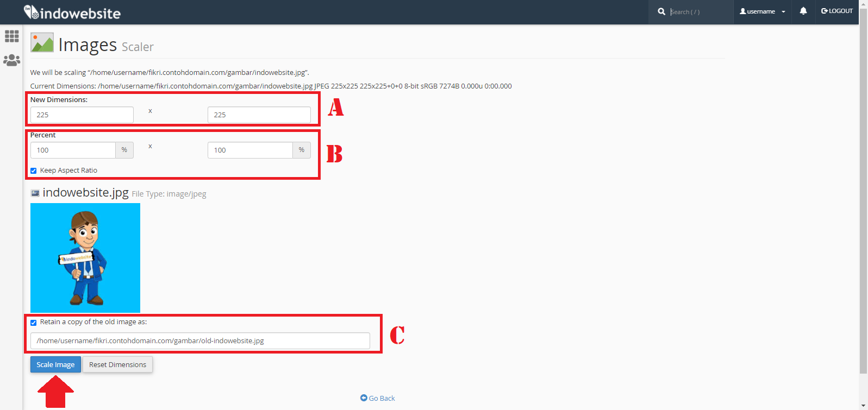Open the user manager sidebar icon

click(x=11, y=60)
